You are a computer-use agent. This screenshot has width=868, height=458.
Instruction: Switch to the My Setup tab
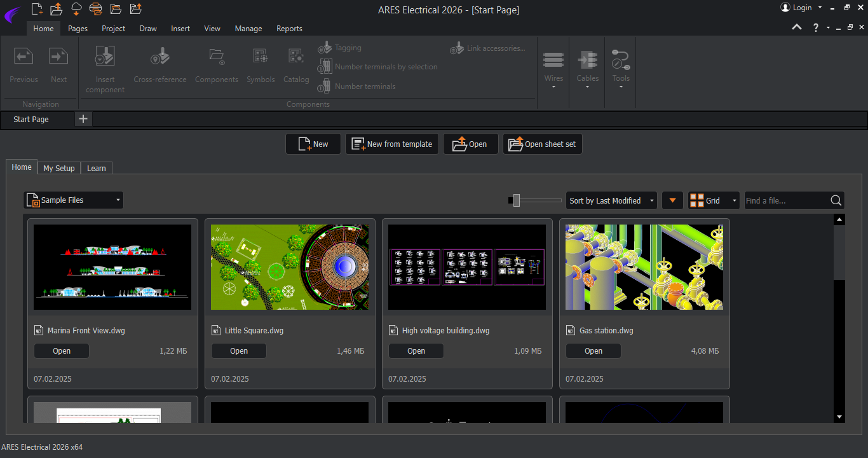(59, 168)
